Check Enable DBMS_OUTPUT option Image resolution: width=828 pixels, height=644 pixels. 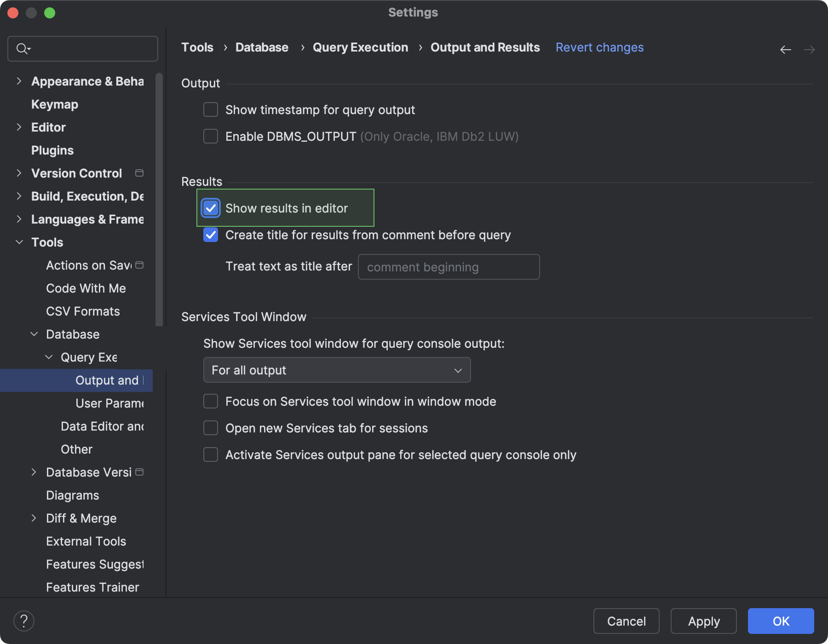[x=210, y=136]
